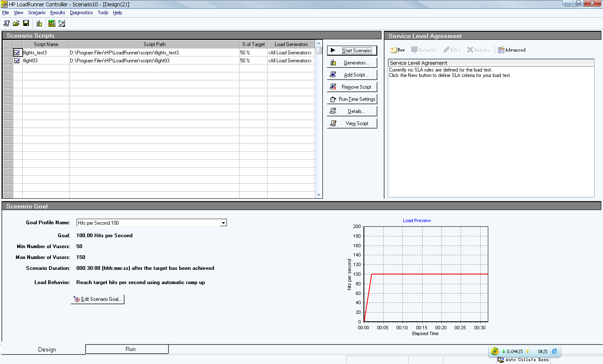Click the Open Scenario folder icon
Viewport: 603px width, 364px height.
point(16,23)
